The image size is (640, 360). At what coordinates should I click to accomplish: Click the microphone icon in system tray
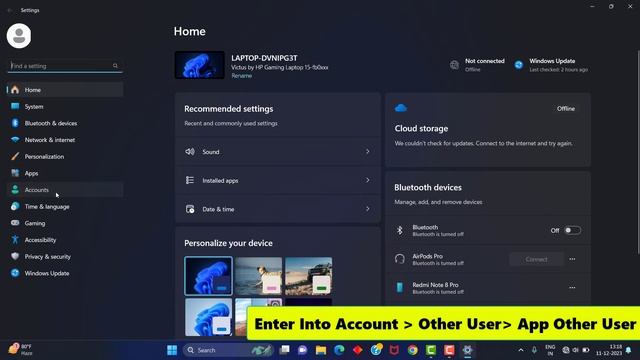tap(534, 350)
